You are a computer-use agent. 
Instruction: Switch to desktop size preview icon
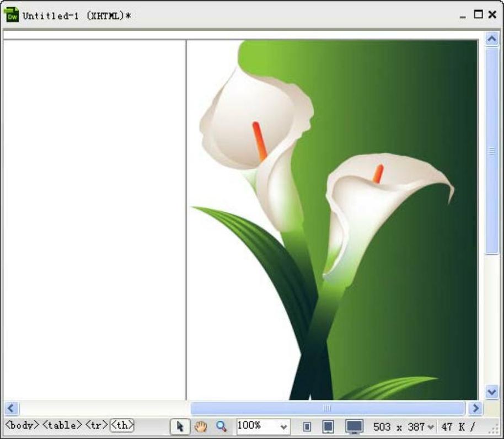[354, 427]
